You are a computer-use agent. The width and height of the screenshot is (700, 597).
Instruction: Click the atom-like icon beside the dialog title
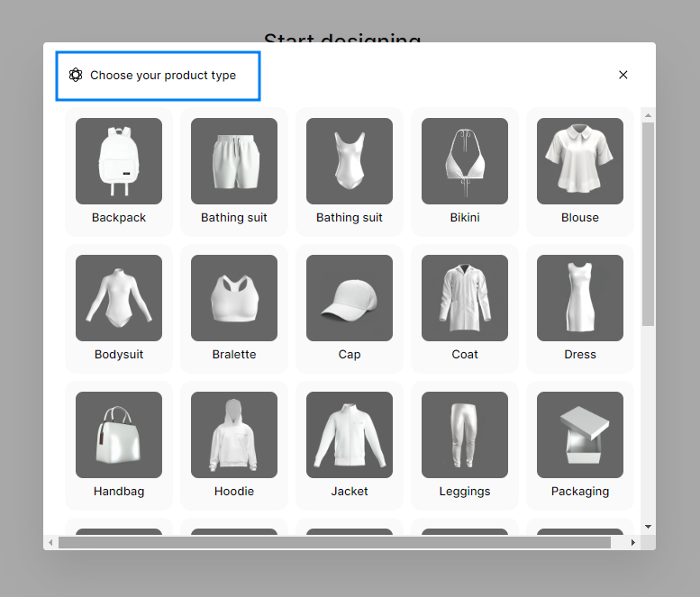point(76,75)
